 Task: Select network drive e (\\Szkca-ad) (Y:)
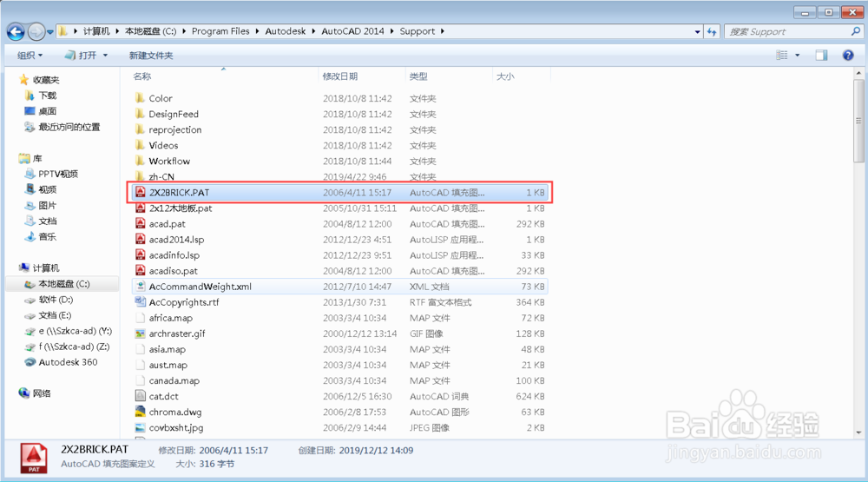(x=76, y=331)
